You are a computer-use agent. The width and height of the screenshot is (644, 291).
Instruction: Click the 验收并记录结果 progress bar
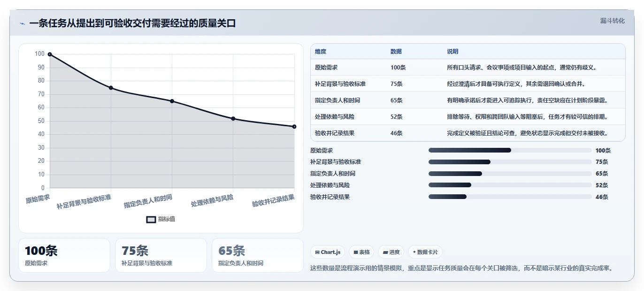510,197
